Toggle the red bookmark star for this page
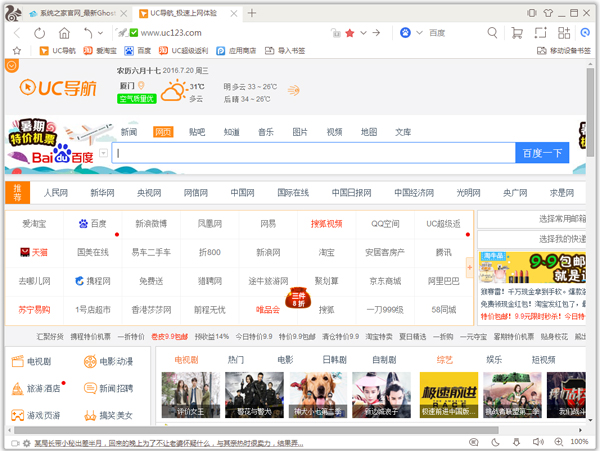 pyautogui.click(x=349, y=33)
